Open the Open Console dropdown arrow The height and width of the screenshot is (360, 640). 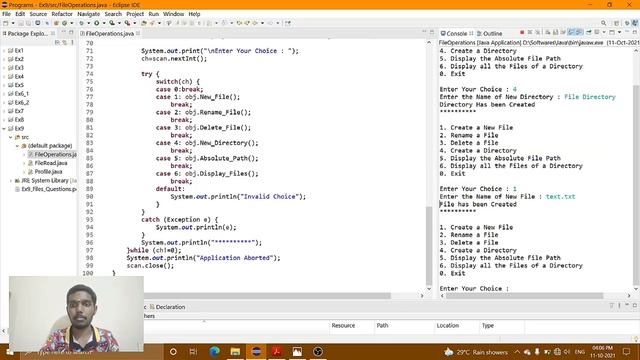[620, 33]
